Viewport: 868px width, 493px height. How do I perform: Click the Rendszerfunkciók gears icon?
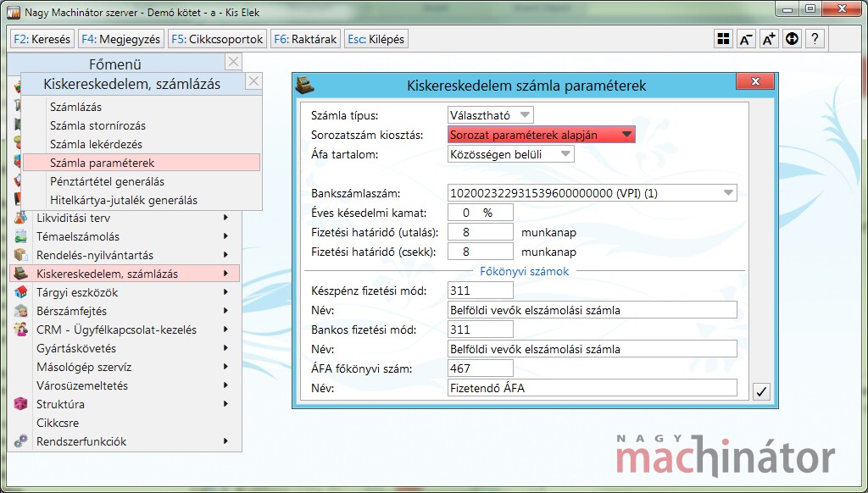click(20, 441)
